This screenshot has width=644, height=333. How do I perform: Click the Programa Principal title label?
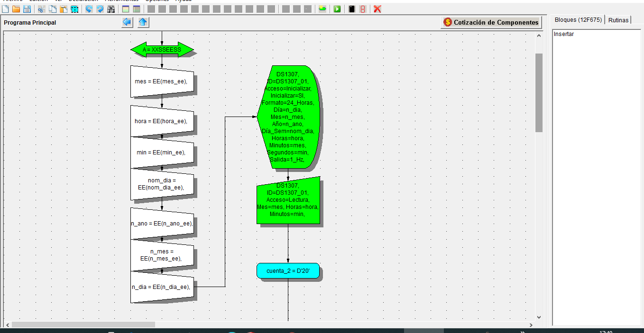point(30,23)
